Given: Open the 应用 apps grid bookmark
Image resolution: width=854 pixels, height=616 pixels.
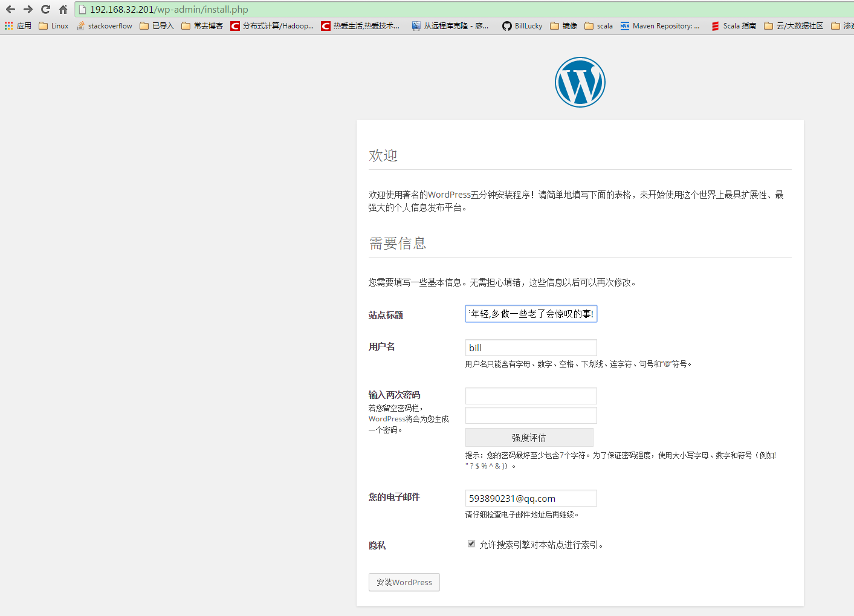Looking at the screenshot, I should 18,26.
